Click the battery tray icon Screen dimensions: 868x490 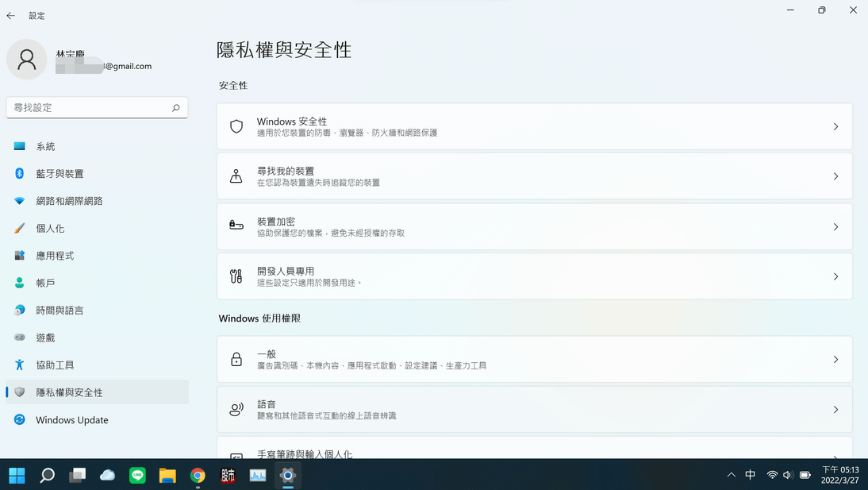pyautogui.click(x=805, y=474)
